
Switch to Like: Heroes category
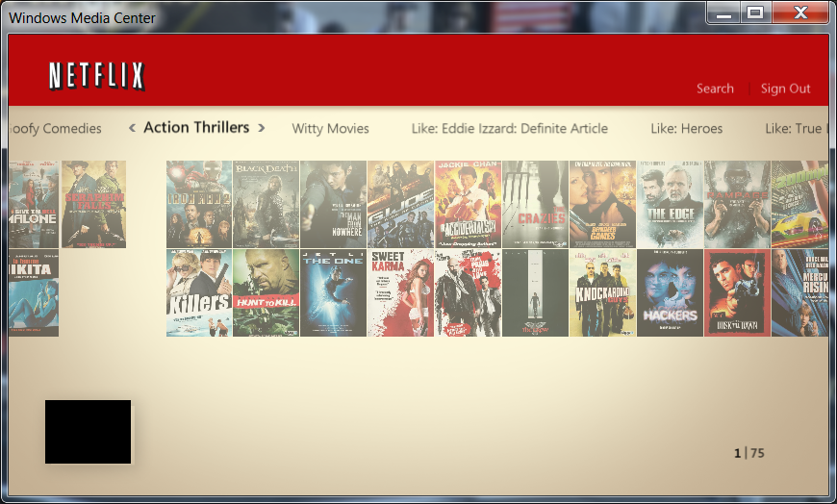(687, 129)
